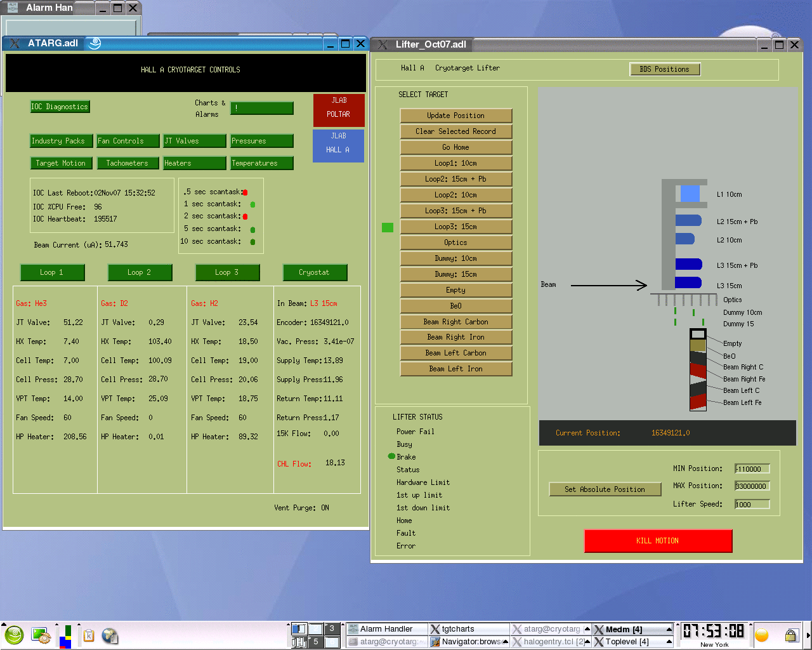Open Lifter_Oct07.adl window menu X icon

383,44
